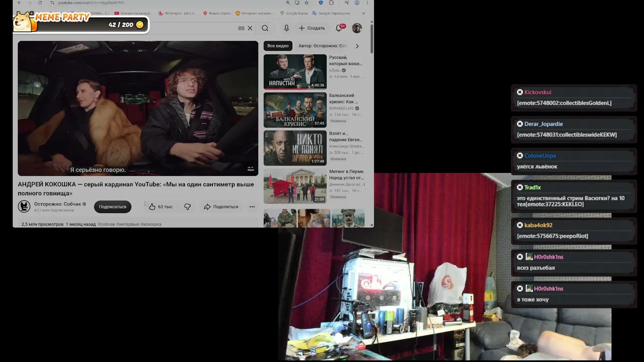The height and width of the screenshot is (362, 644).
Task: Open the Митинг в Перми. Народ устал title
Action: point(347,174)
